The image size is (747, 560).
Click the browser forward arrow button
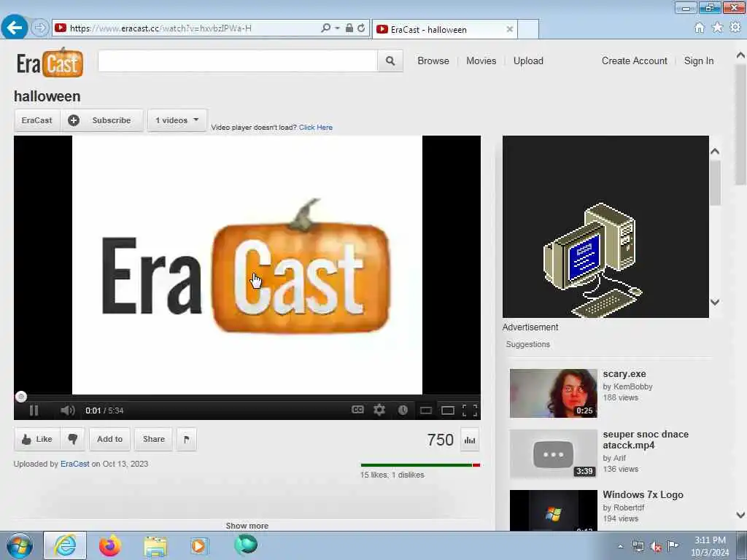click(40, 28)
